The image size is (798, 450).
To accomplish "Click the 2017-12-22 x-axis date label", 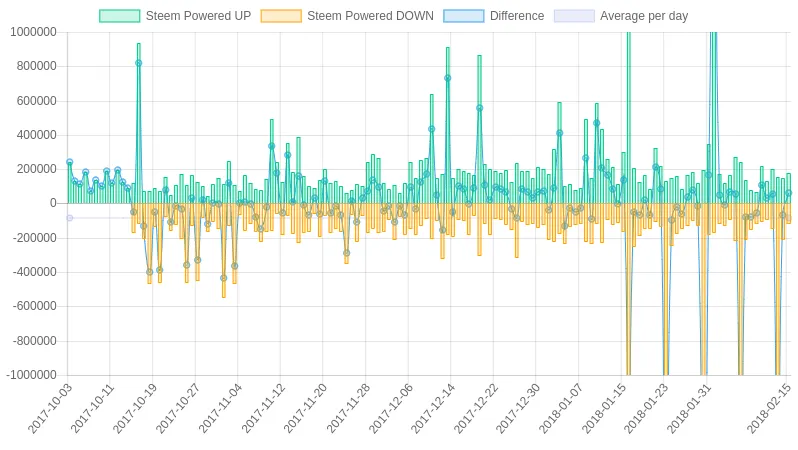I will tap(476, 409).
